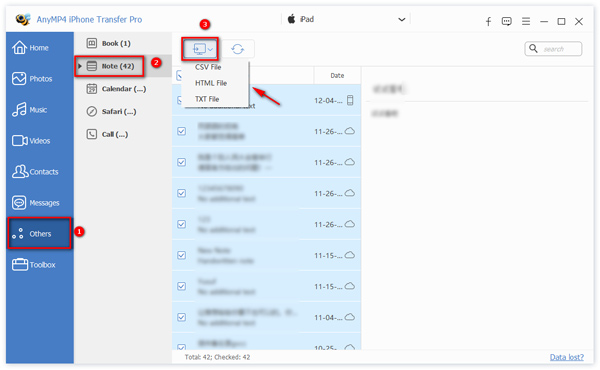
Task: Choose HTML File export option
Action: 211,83
